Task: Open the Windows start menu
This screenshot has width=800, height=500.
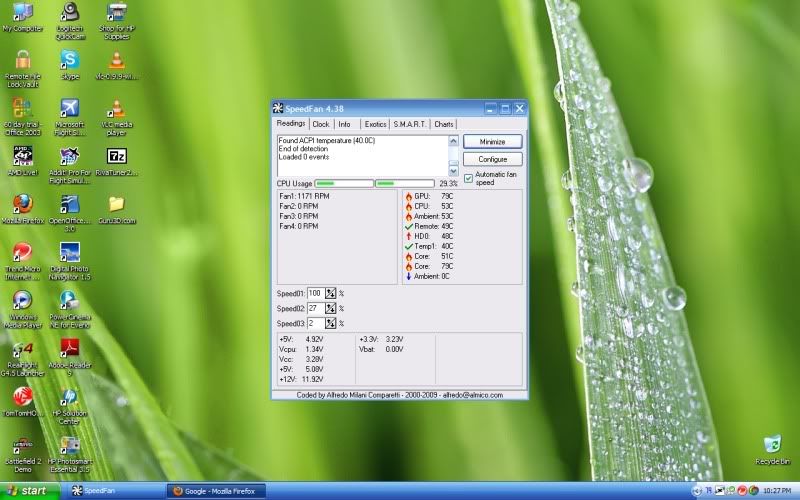Action: pos(30,491)
